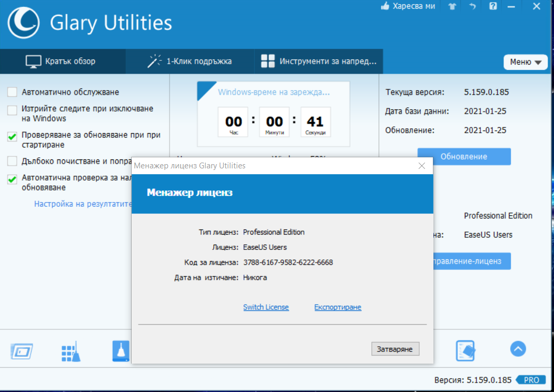Minimize the Glary Utilities window
Screen dimensions: 554x392
pyautogui.click(x=511, y=6)
